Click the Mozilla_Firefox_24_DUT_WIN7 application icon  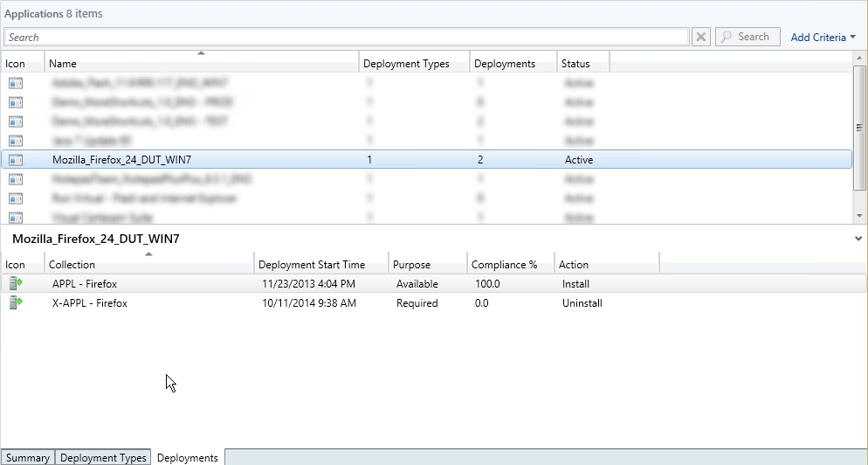16,160
